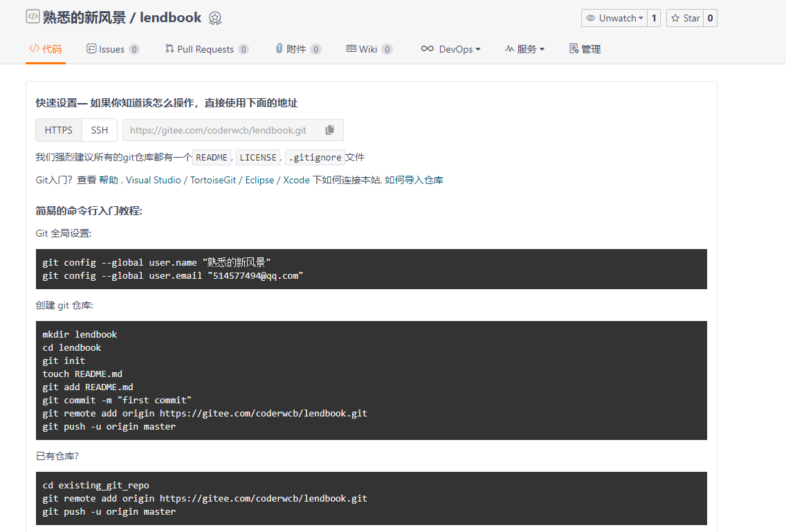Screen dimensions: 786x532
Task: Click the git config user.name line
Action: 156,262
